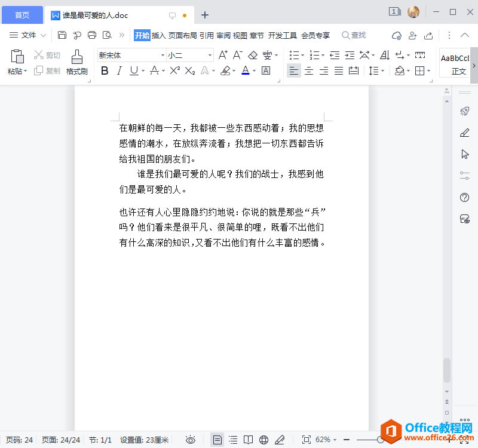This screenshot has width=478, height=448.
Task: Toggle bold formatting
Action: coord(105,70)
